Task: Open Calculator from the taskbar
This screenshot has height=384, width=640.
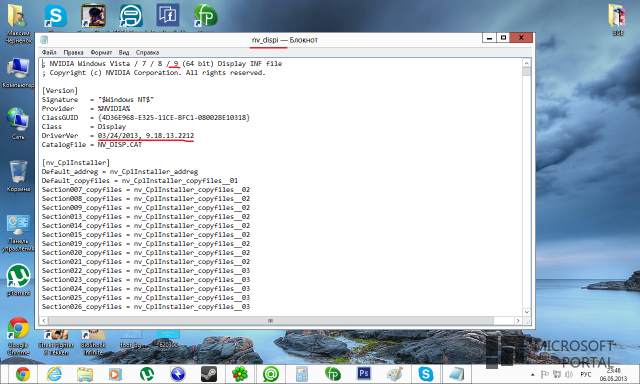Action: 302,374
